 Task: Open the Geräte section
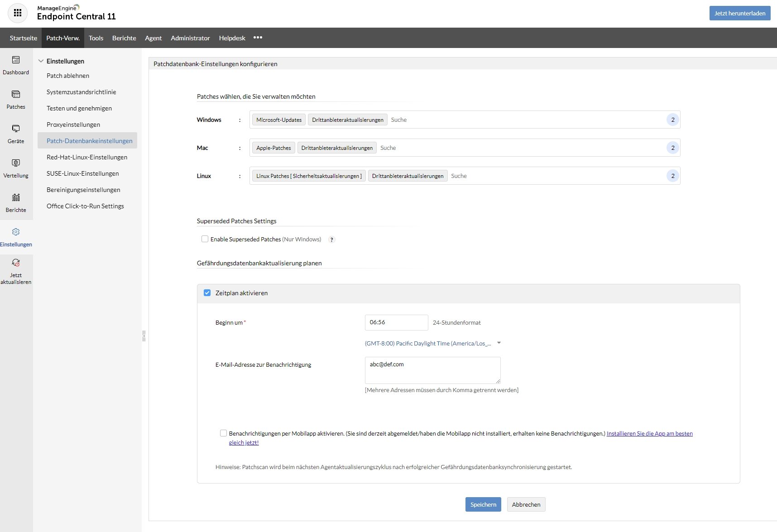tap(16, 134)
